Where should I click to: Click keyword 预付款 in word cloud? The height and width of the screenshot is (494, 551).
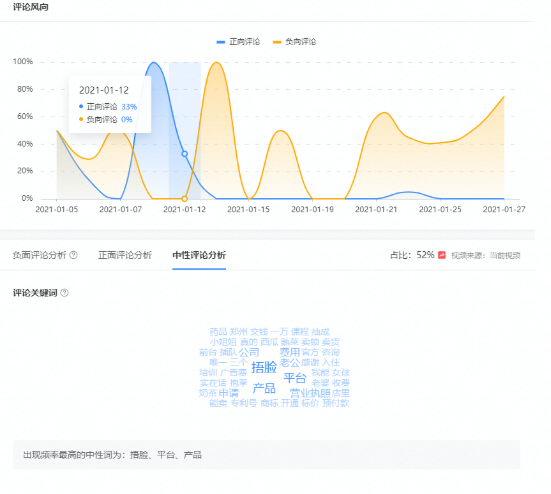336,403
